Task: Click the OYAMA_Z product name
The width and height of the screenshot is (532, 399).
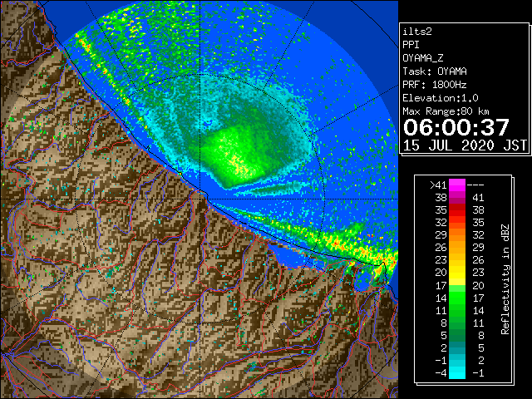Action: tap(423, 58)
